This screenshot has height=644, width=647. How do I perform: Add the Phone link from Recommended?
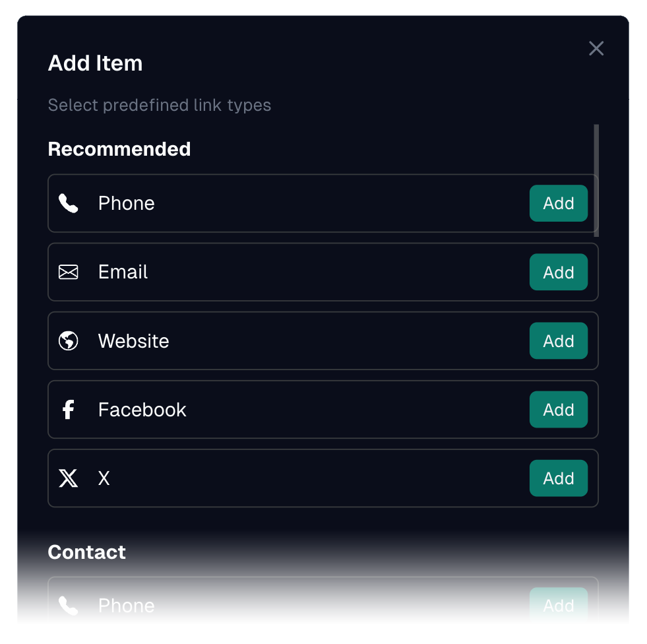point(558,203)
